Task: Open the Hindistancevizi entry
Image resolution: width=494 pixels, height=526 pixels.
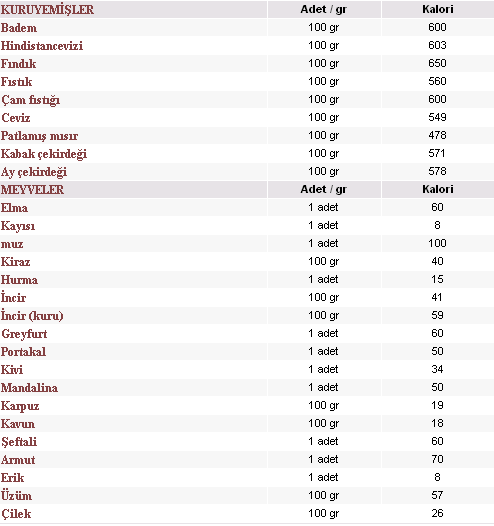Action: [x=42, y=46]
